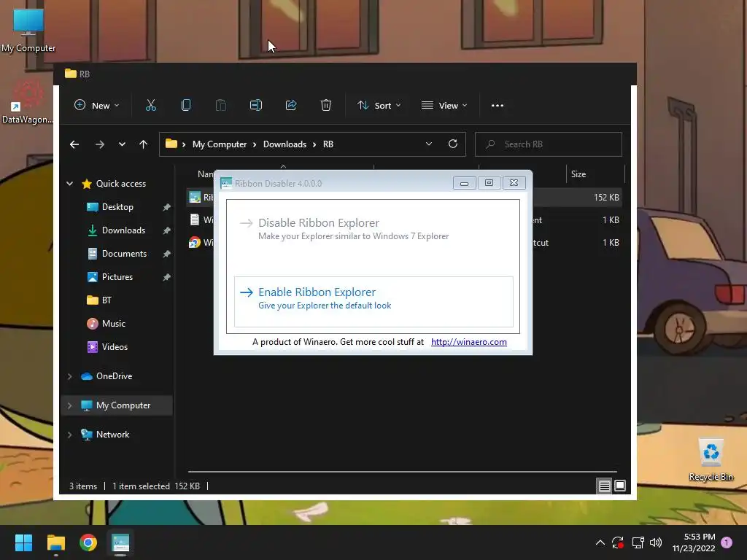Expand the OneDrive tree node
This screenshot has width=747, height=560.
coord(69,376)
